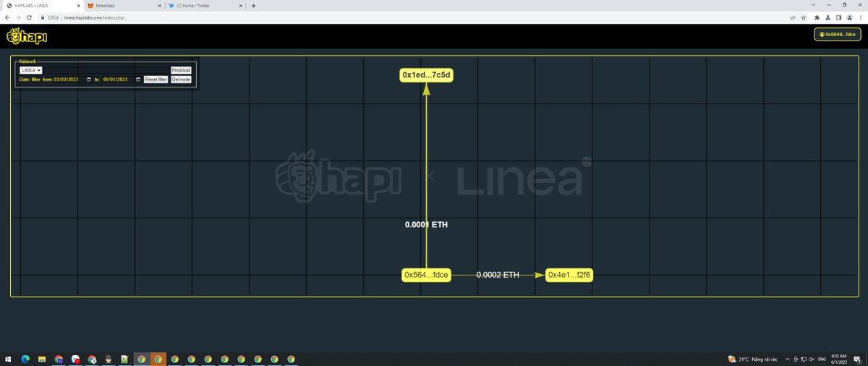Open Chrome three-dot menu
The width and height of the screenshot is (868, 366).
pos(861,17)
